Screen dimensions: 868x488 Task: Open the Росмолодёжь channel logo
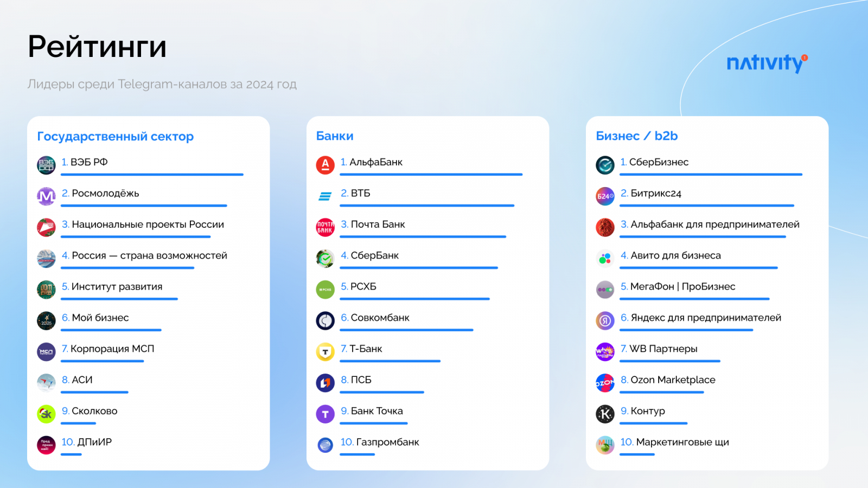pos(46,196)
